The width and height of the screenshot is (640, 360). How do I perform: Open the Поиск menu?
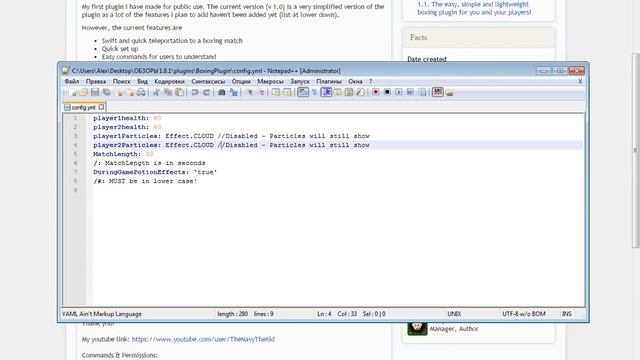(122, 82)
